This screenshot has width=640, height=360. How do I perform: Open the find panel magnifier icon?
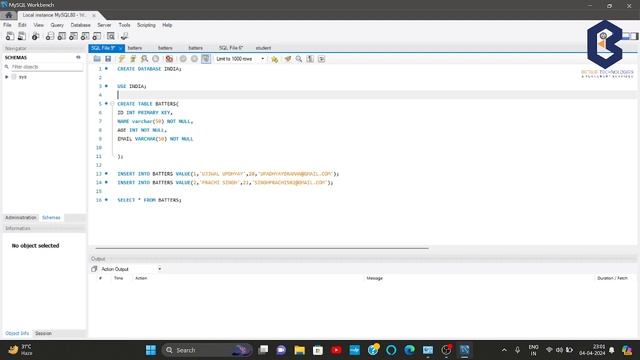[299, 59]
